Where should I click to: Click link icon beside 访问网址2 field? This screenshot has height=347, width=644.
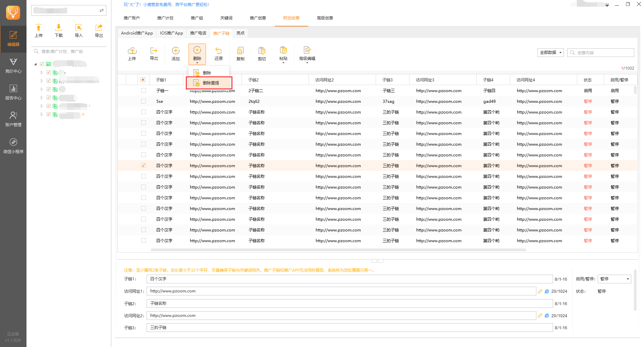(x=540, y=316)
